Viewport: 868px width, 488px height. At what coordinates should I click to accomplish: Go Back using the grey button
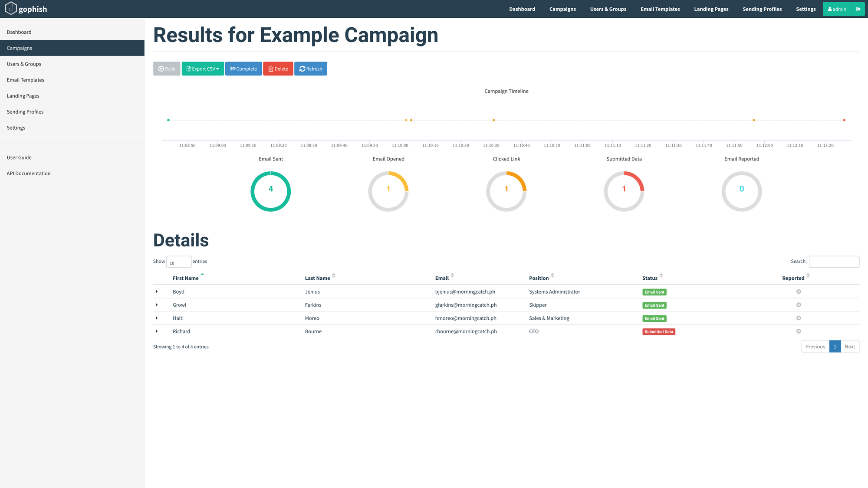point(167,69)
